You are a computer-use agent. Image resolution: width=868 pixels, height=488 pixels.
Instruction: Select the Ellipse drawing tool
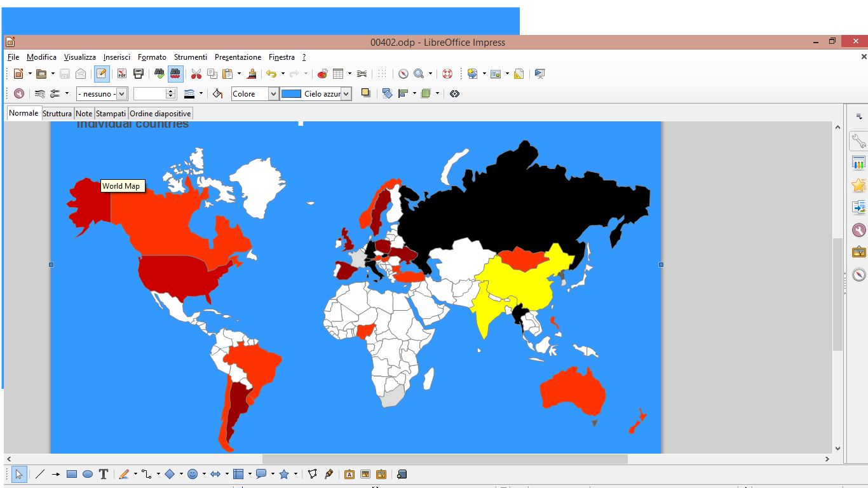click(88, 474)
